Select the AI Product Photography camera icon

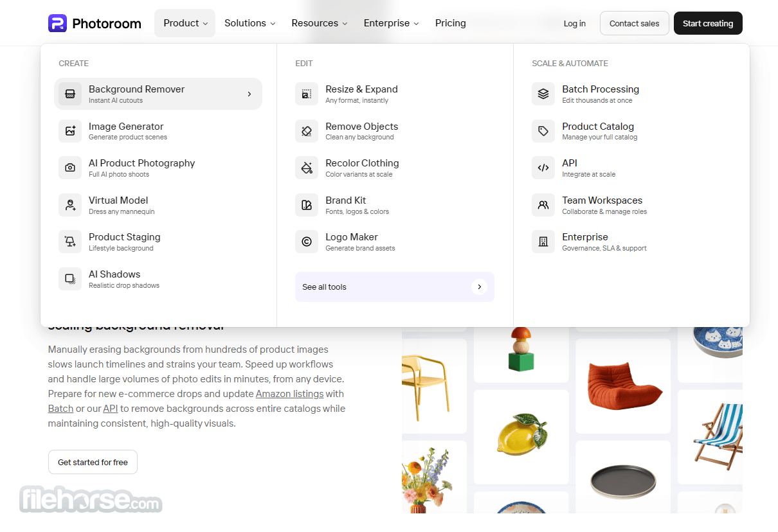70,168
